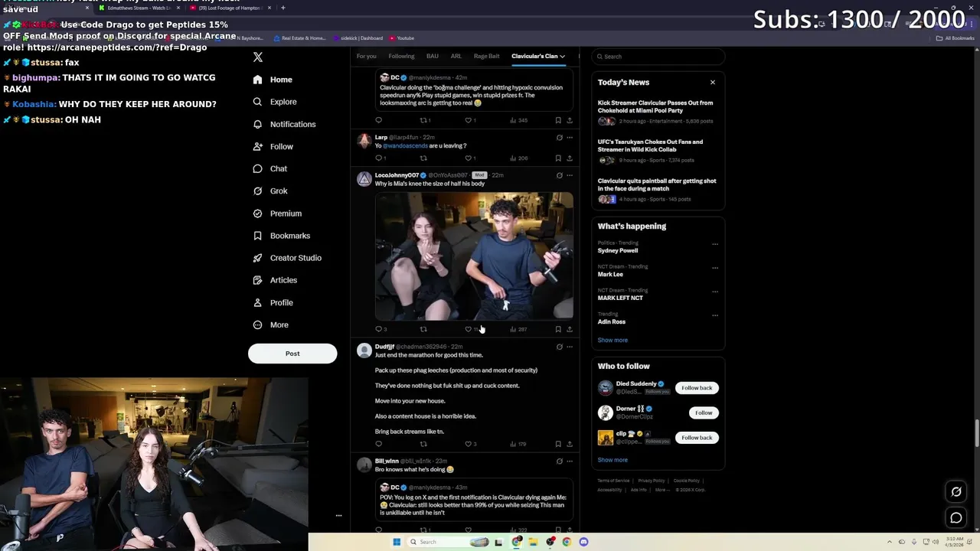The width and height of the screenshot is (980, 551).
Task: Switch to Following tab
Action: coord(401,56)
